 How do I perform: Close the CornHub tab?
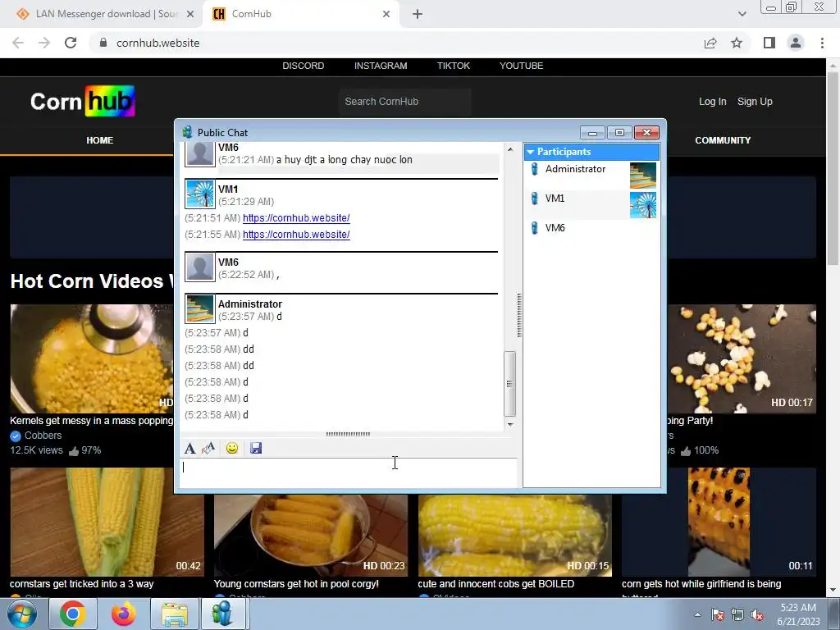[386, 14]
